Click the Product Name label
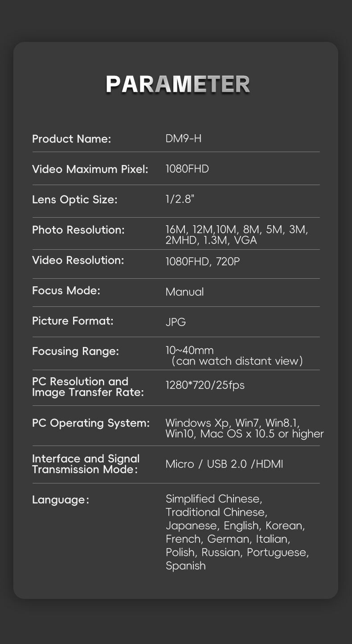Image resolution: width=352 pixels, height=644 pixels. point(71,139)
